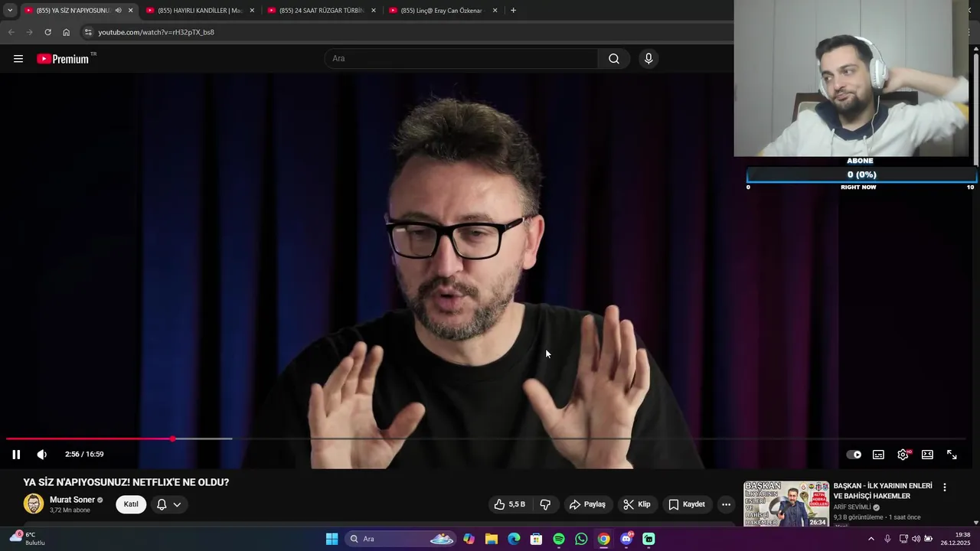The width and height of the screenshot is (980, 551).
Task: Open more actions ellipsis under video
Action: tap(726, 504)
